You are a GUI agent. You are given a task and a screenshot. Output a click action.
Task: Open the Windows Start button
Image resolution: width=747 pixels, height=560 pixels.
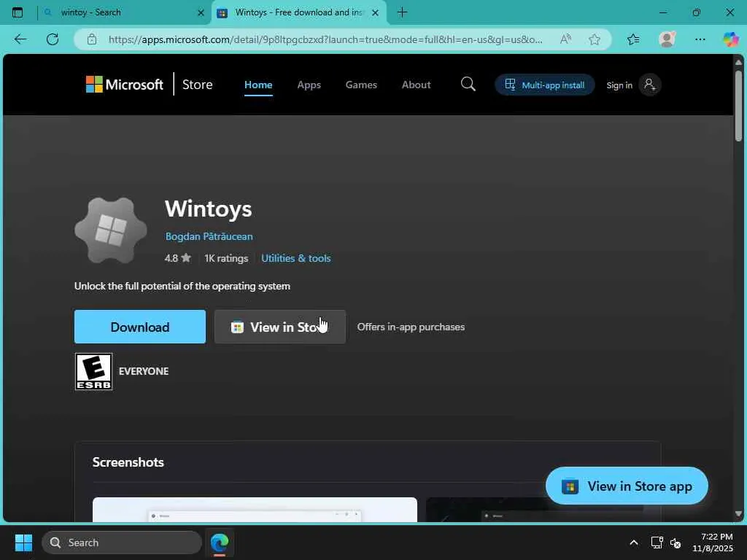coord(23,542)
